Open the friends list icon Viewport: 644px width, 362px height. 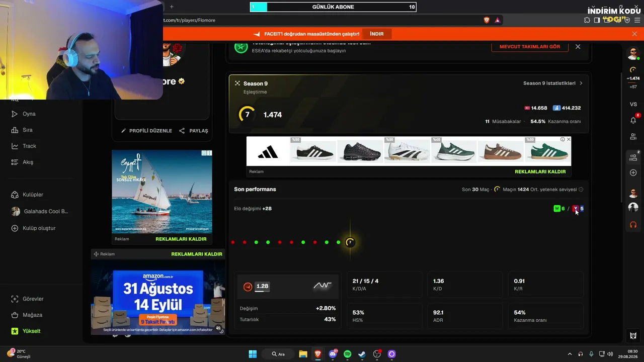(x=633, y=136)
